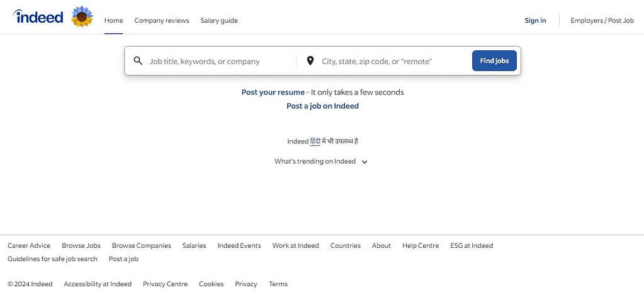Open the Home tab
644x300 pixels.
[113, 20]
